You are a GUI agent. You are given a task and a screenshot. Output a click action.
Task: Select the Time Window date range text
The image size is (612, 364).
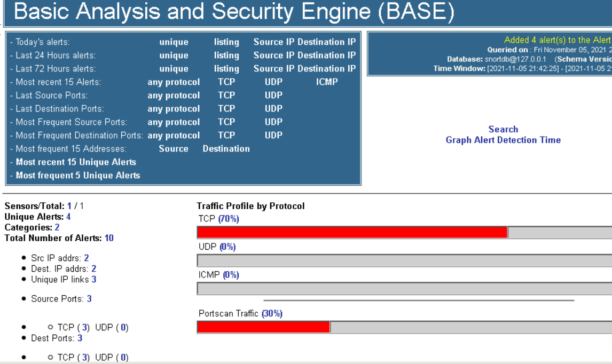tap(522, 69)
